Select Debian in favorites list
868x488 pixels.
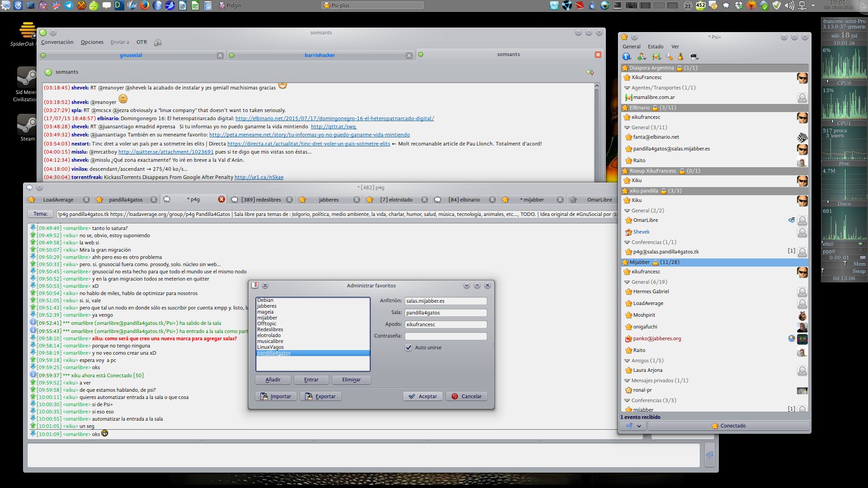(x=313, y=300)
